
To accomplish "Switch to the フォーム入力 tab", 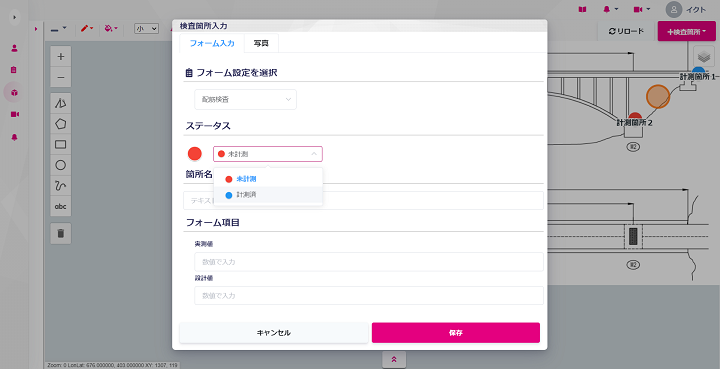I will pyautogui.click(x=212, y=43).
